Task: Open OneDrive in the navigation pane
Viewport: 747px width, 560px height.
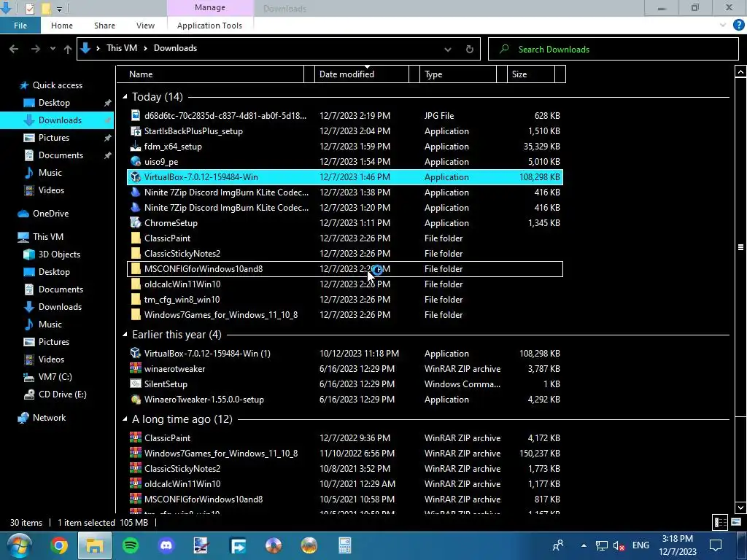Action: pyautogui.click(x=50, y=214)
